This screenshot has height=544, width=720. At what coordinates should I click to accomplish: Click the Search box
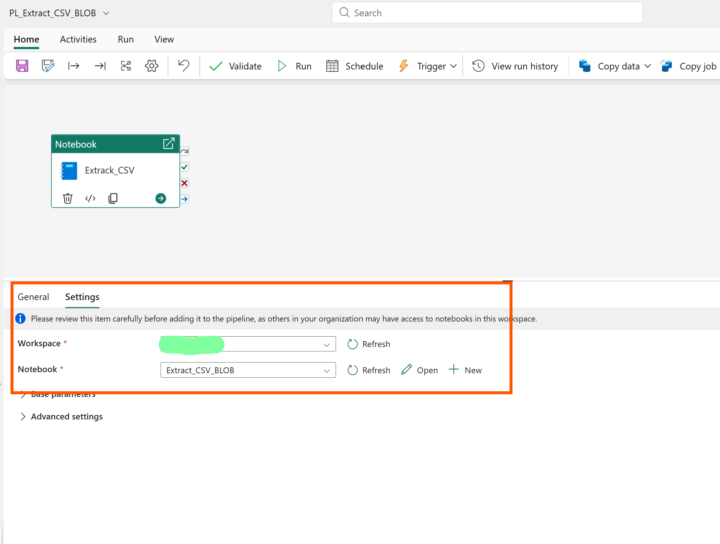point(487,13)
